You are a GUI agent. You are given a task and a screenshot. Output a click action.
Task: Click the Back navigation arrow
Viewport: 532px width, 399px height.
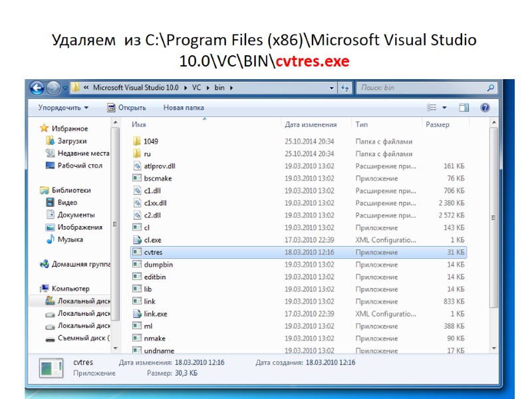click(x=37, y=88)
